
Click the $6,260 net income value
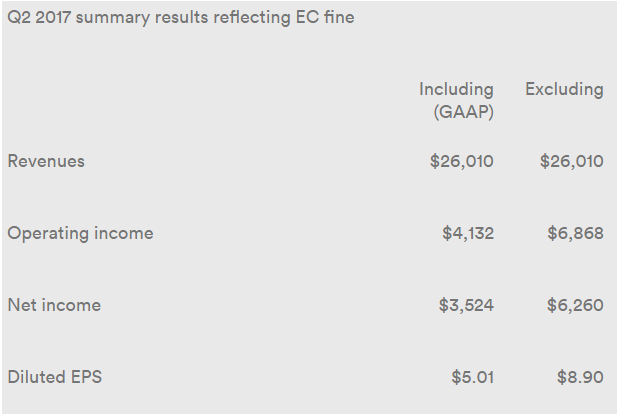tap(575, 305)
